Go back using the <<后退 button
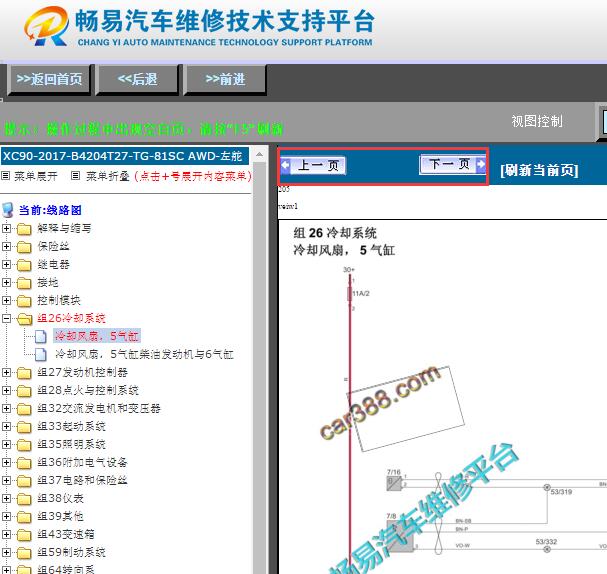Viewport: 607px width, 574px height. (x=137, y=80)
